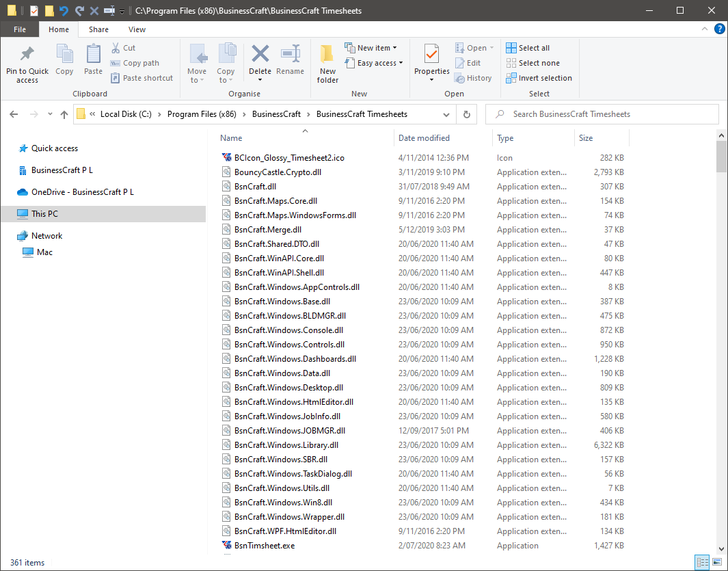Select BCIcon_Glossy_Timesheet2.ico file
Image resolution: width=728 pixels, height=571 pixels.
coord(289,158)
